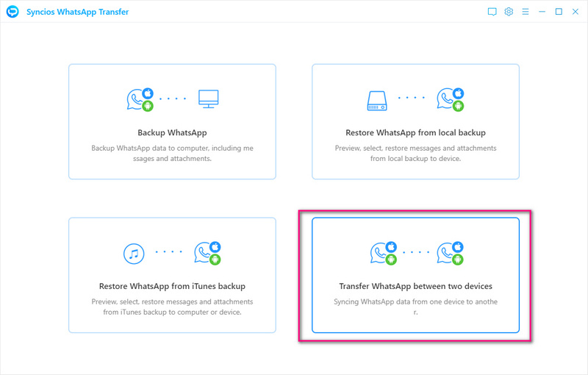Click 'Preview, select, restore' text for local backup
The image size is (588, 375).
(x=415, y=154)
